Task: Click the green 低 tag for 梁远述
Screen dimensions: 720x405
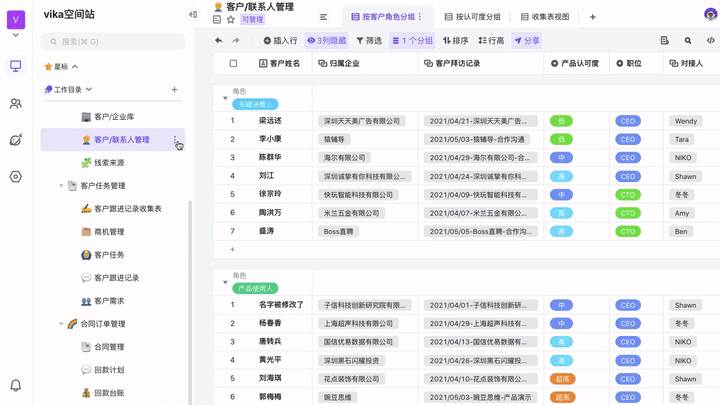Action: click(x=561, y=121)
